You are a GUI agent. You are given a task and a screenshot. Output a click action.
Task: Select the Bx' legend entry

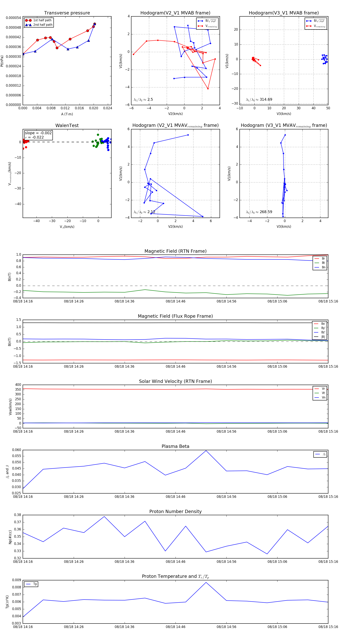320,324
